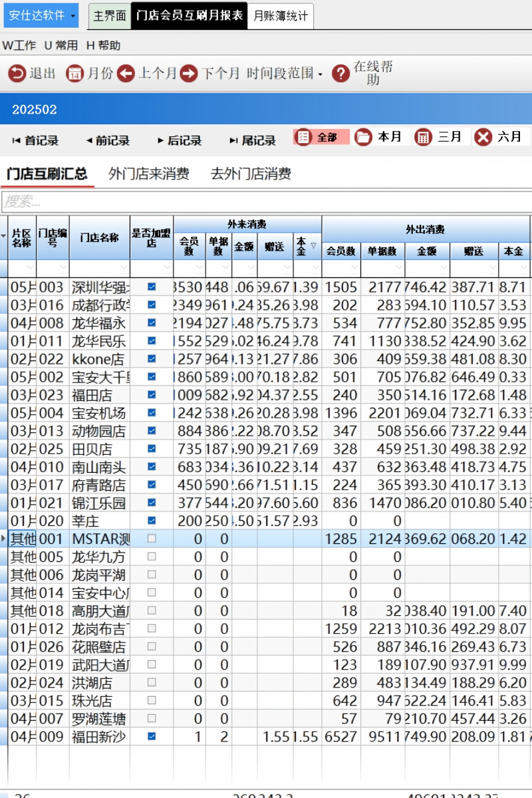This screenshot has height=798, width=532.
Task: Open the 外出消费 金额 filter dropdown
Action: tap(444, 267)
